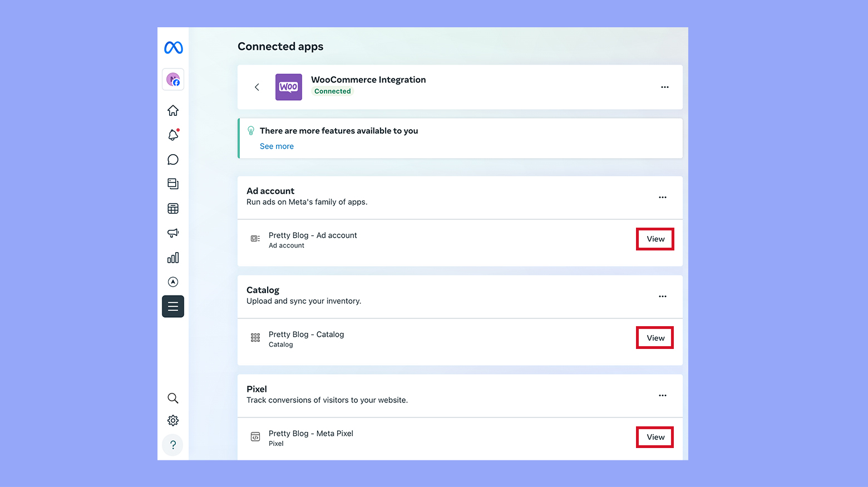Launch Ads Manager with the arrow icon
Screen dimensions: 868x487
(173, 282)
